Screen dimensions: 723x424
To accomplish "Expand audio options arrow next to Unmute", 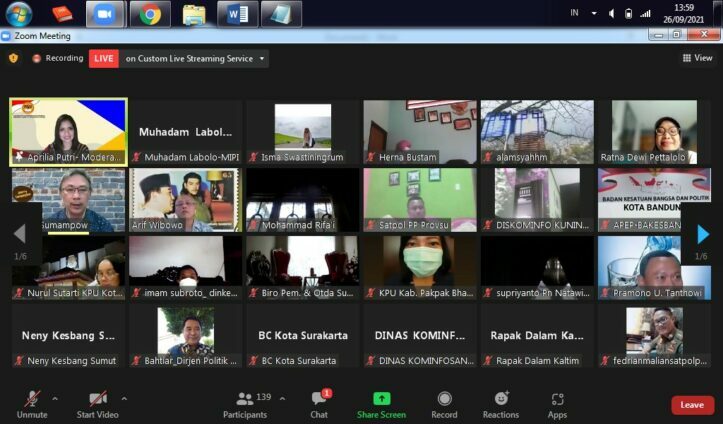I will 55,399.
